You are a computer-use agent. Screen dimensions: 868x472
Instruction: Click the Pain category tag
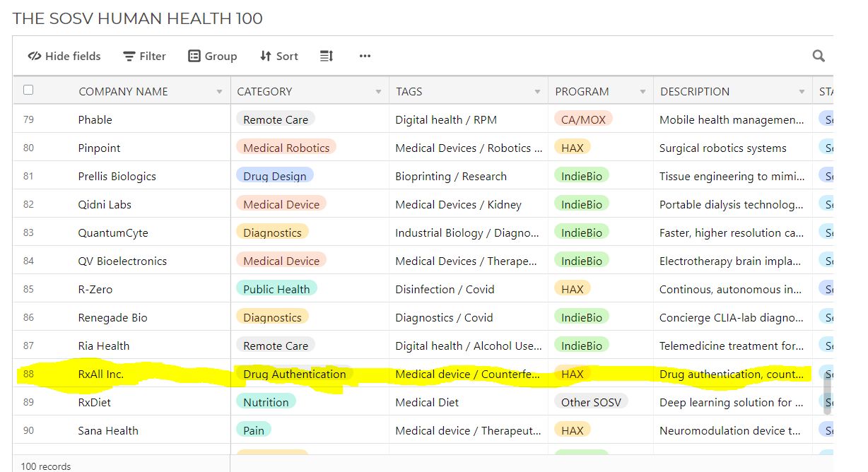[253, 430]
